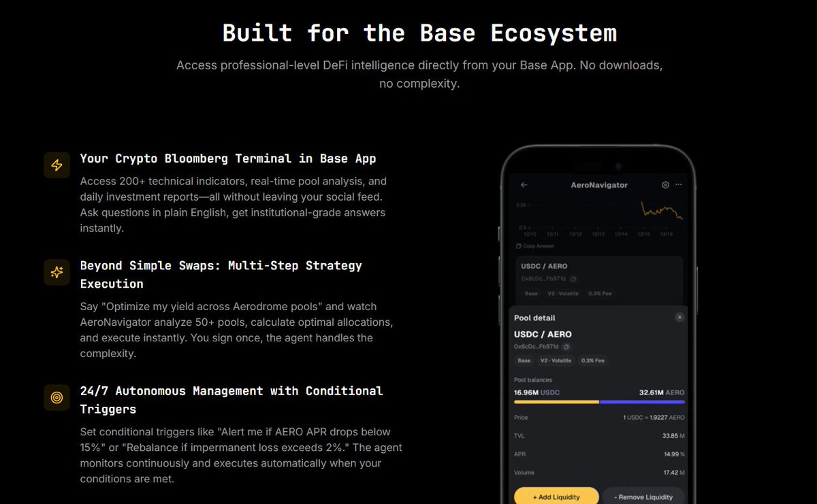Click the target icon beside 24/7 Autonomous Management
817x504 pixels.
(x=57, y=397)
